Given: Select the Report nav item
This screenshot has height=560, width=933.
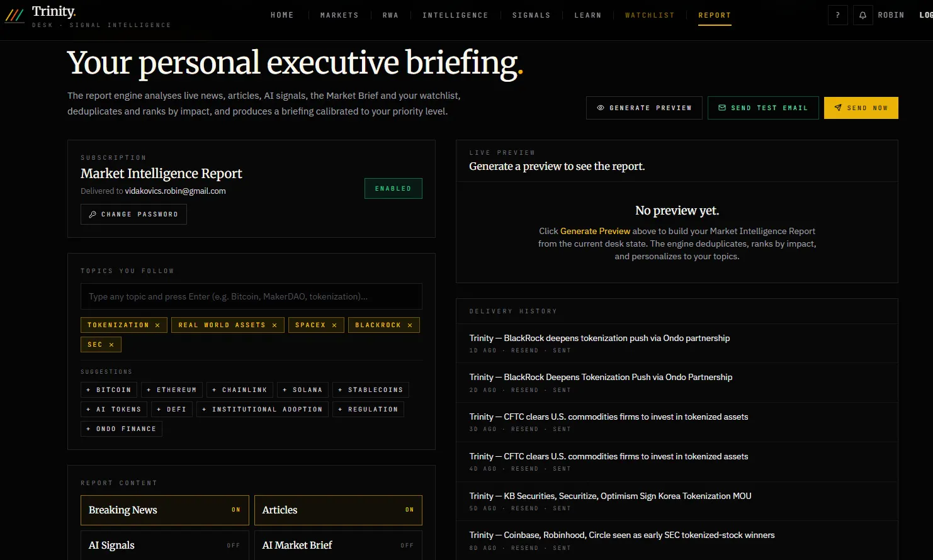Looking at the screenshot, I should coord(715,15).
